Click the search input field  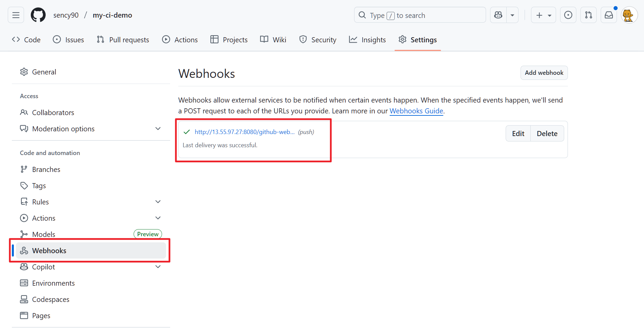click(x=420, y=15)
